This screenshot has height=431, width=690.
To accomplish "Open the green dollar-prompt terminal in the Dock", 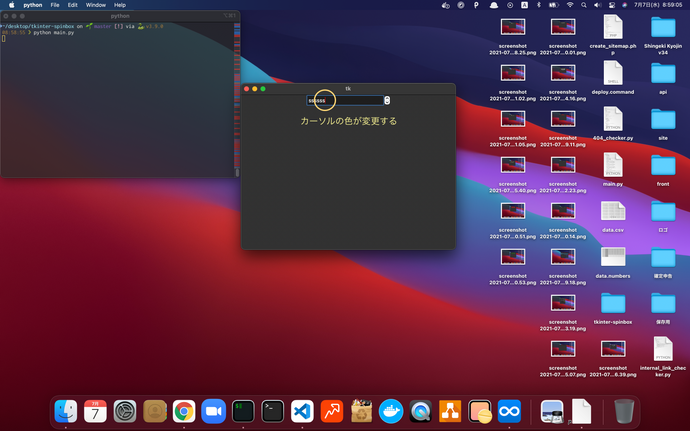I will pyautogui.click(x=243, y=411).
